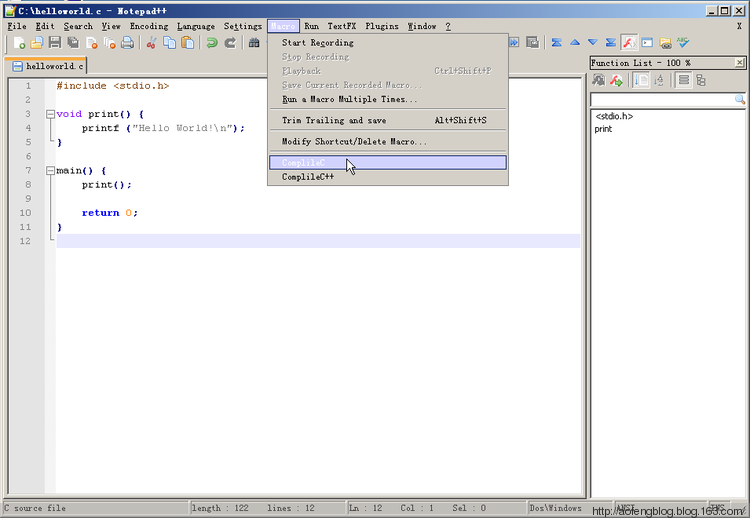Open the Run menu
The width and height of the screenshot is (750, 518).
[311, 26]
